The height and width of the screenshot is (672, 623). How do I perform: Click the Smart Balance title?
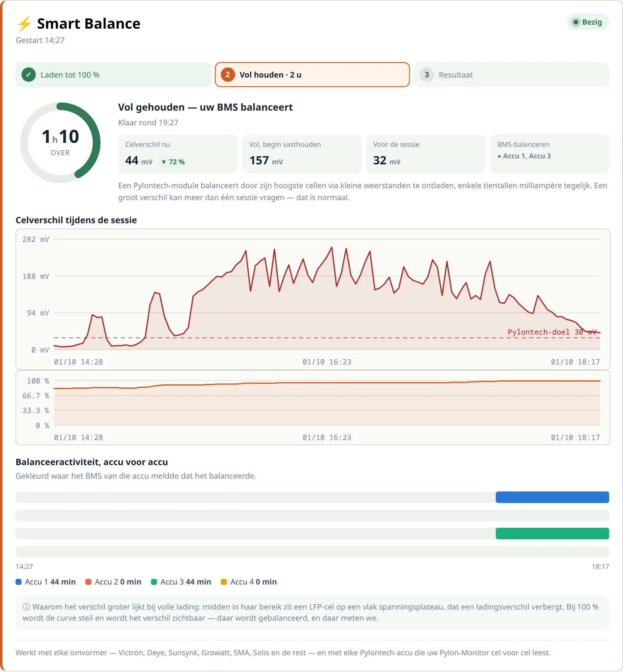click(89, 23)
